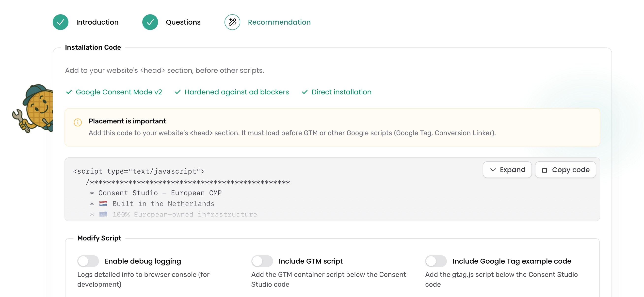Click the Logs detailed info to browser console description

(x=143, y=279)
